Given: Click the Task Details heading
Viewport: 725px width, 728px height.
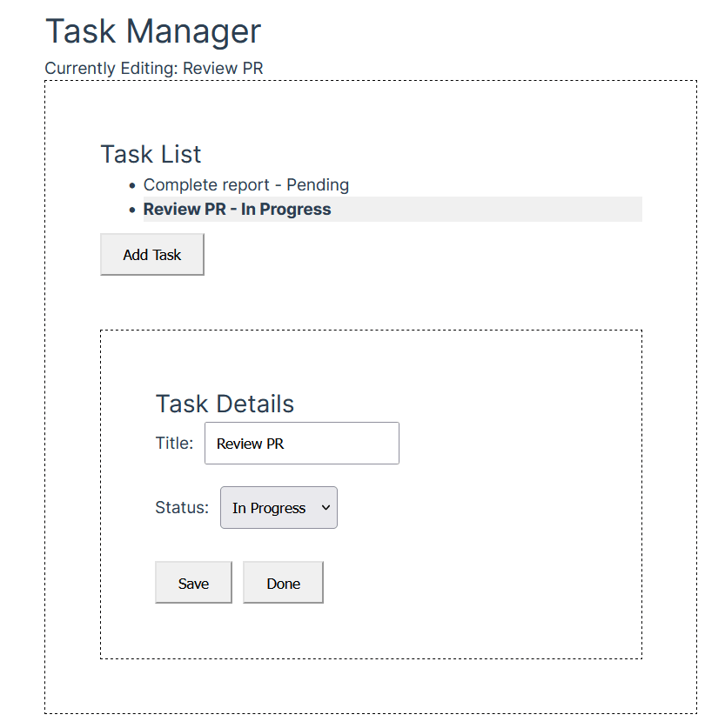Looking at the screenshot, I should coord(225,404).
